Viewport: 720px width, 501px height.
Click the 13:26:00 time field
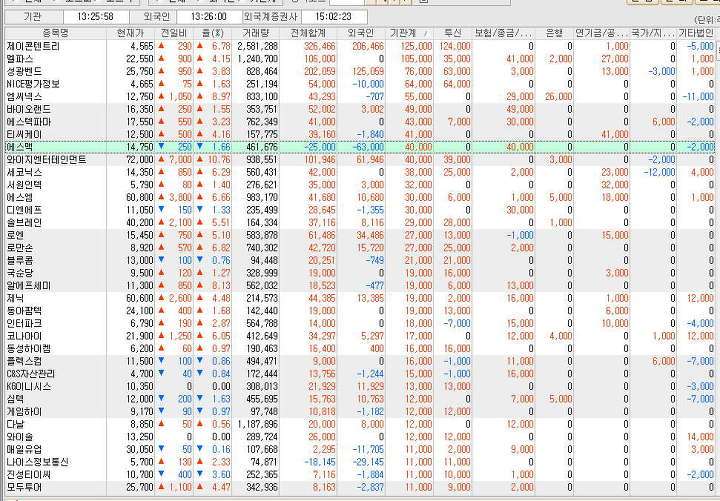pyautogui.click(x=208, y=17)
